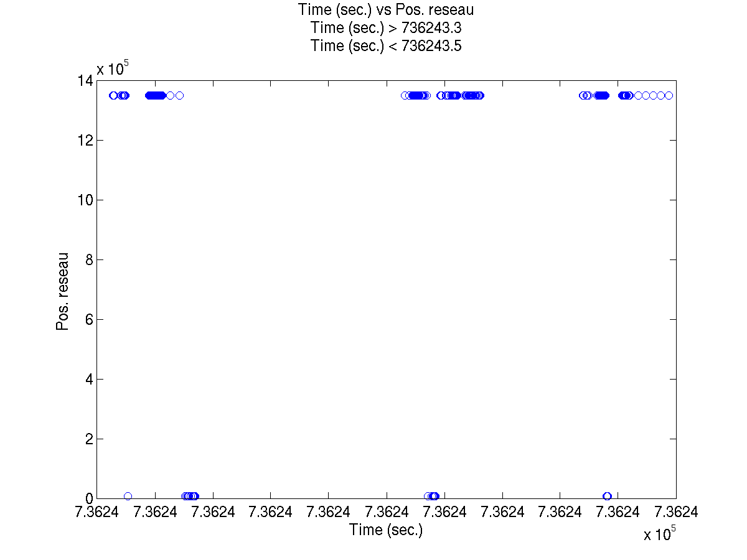Click the x-axis exponent label "x 10^5"
Screen dimensions: 747x560
coord(660,533)
